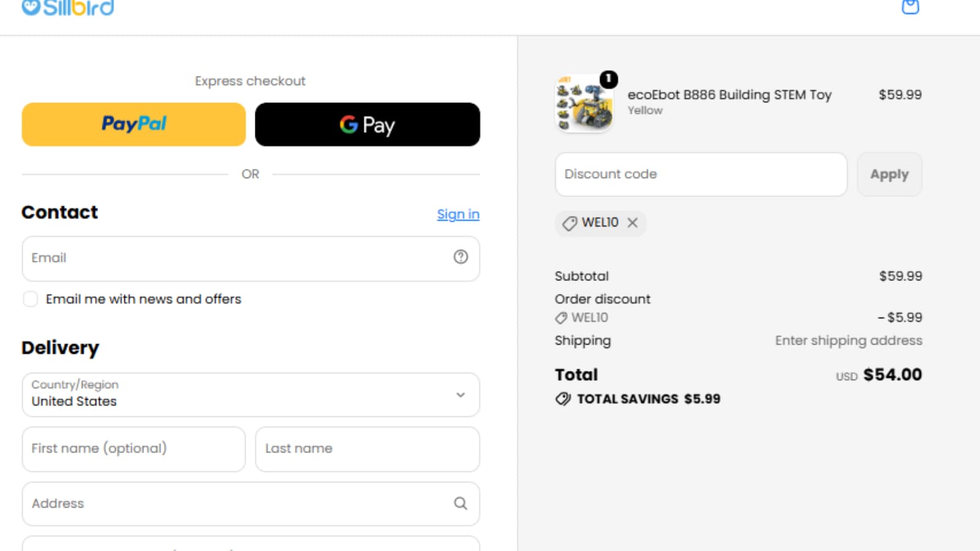This screenshot has width=980, height=551.
Task: Click the Sign in link
Action: [x=458, y=214]
